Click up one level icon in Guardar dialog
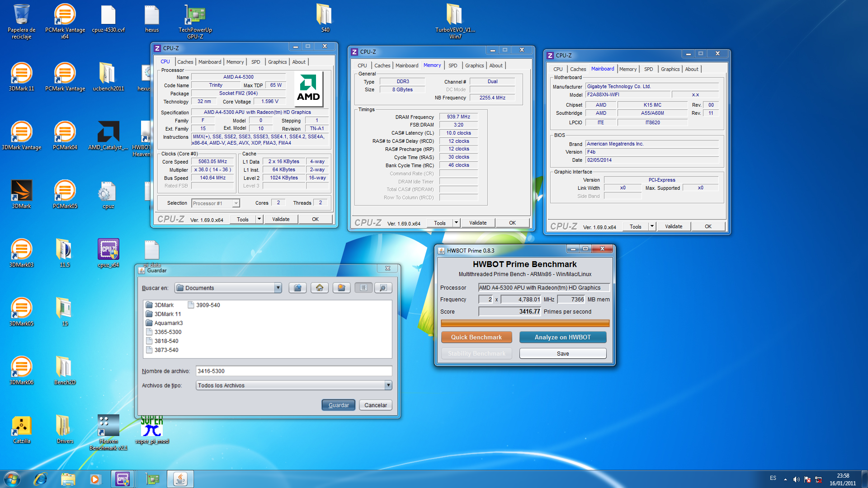The width and height of the screenshot is (868, 488). pyautogui.click(x=297, y=288)
